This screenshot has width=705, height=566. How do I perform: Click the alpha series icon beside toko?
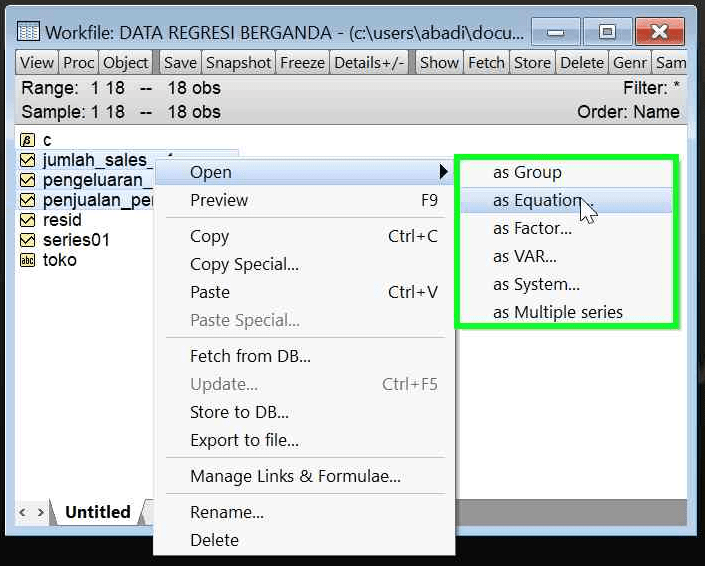click(x=27, y=260)
